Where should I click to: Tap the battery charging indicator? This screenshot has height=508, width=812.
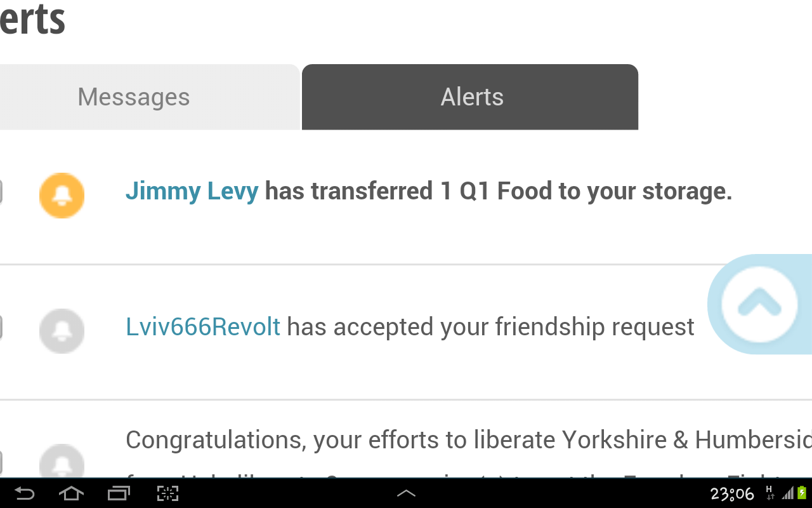click(x=801, y=493)
